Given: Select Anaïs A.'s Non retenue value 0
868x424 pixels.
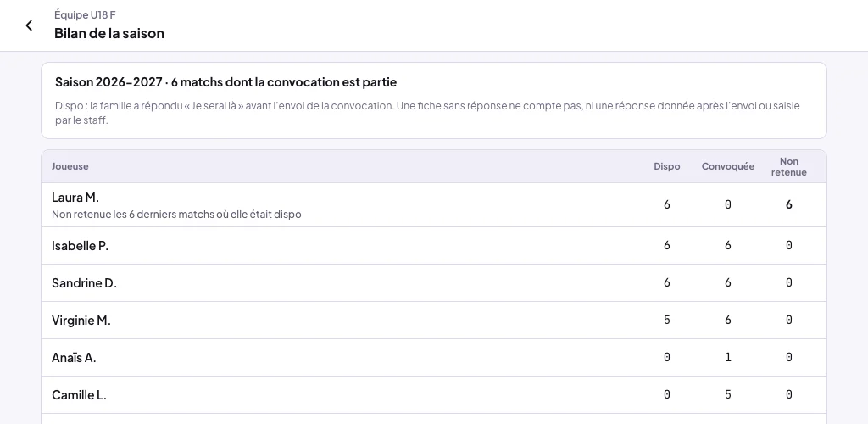Looking at the screenshot, I should tap(789, 358).
